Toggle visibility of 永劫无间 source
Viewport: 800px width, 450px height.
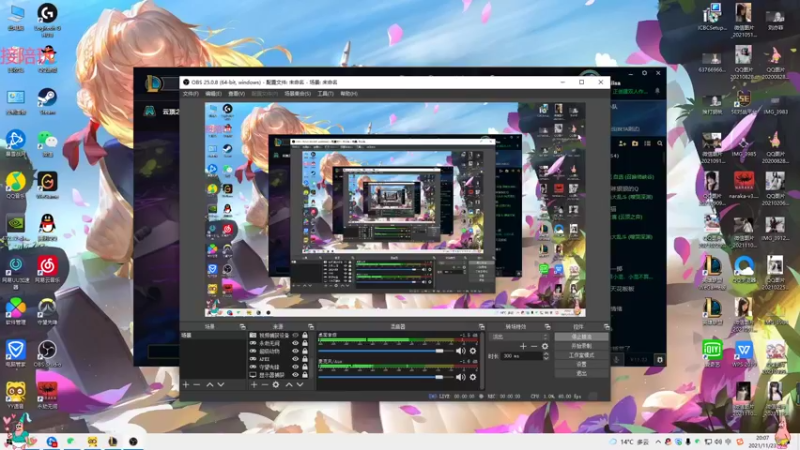coord(295,343)
